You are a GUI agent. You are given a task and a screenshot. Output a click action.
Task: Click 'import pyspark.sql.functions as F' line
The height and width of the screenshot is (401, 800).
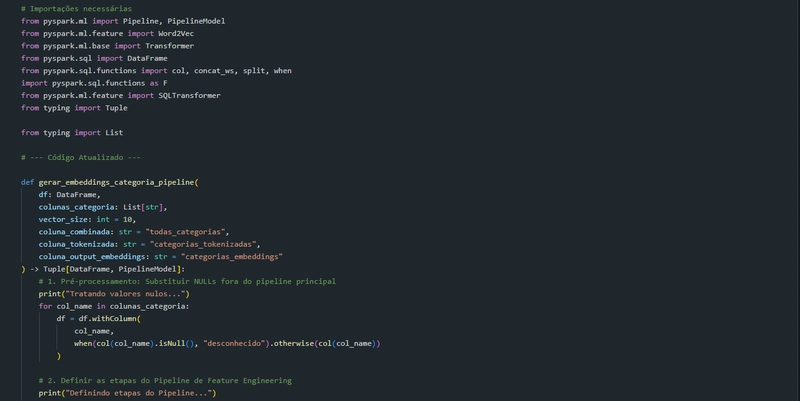pyautogui.click(x=94, y=83)
